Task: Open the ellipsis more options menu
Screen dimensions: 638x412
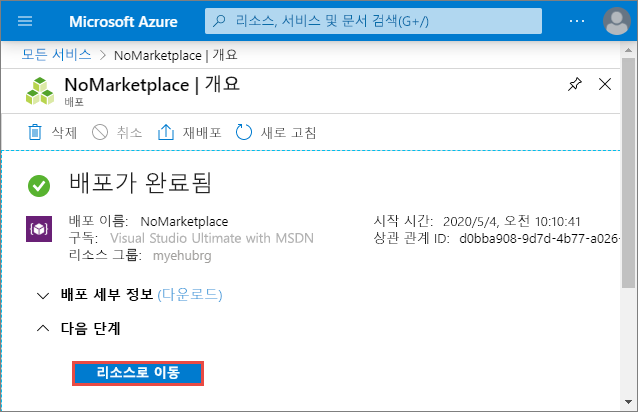Action: pyautogui.click(x=577, y=21)
